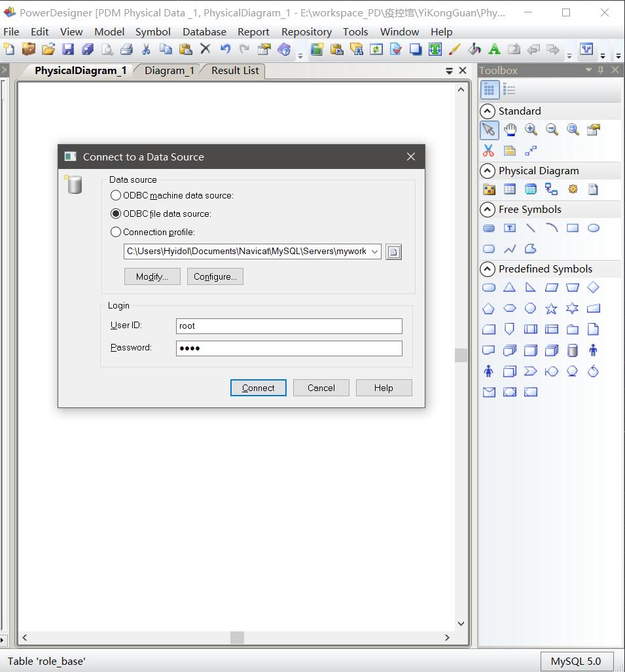Screen dimensions: 625x672
Task: Select the Grabber hand tool
Action: click(x=510, y=130)
